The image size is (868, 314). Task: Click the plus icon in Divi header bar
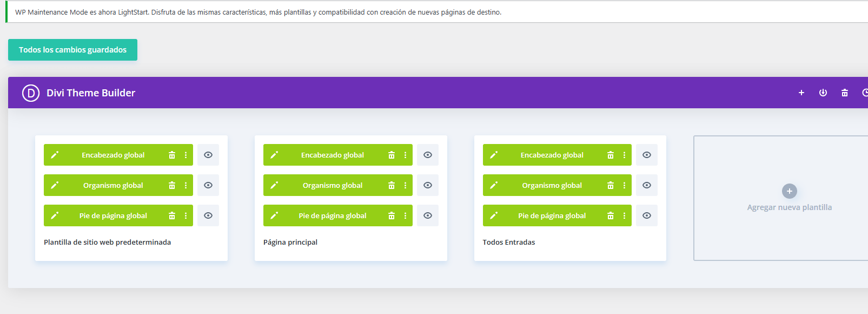[801, 93]
